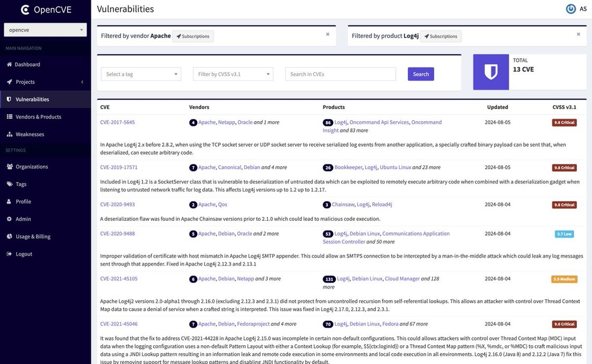The image size is (592, 364).
Task: Open the Select a tag dropdown
Action: (141, 74)
